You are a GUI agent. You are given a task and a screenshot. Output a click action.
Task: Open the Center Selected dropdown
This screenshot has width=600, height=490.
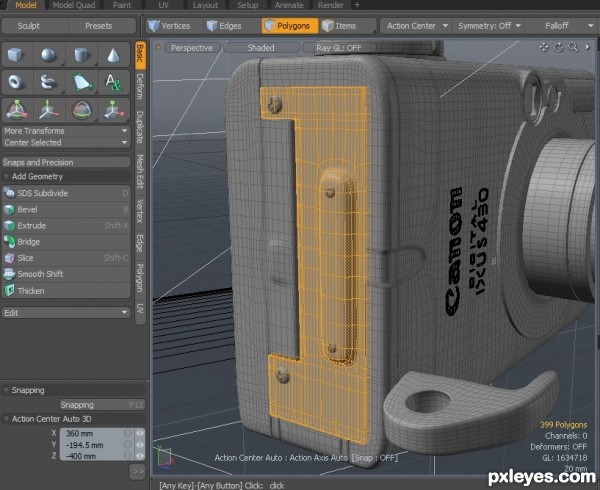[x=66, y=143]
